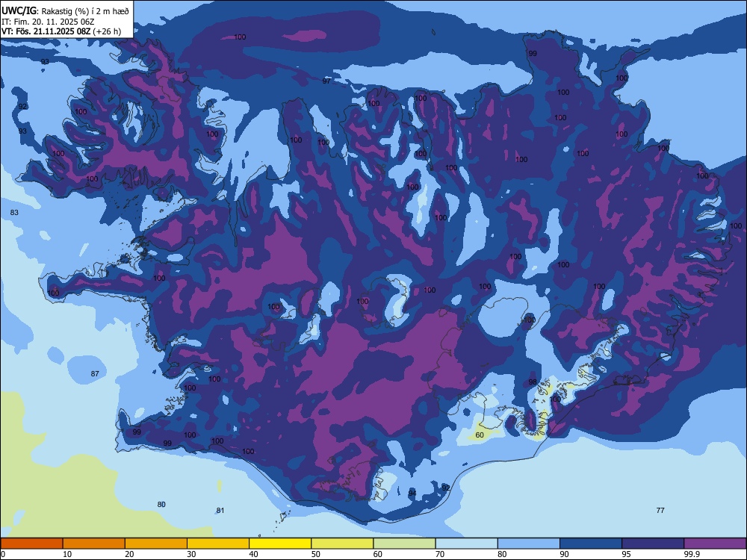Click the legend scale label '90'
The width and height of the screenshot is (747, 560).
(x=564, y=554)
